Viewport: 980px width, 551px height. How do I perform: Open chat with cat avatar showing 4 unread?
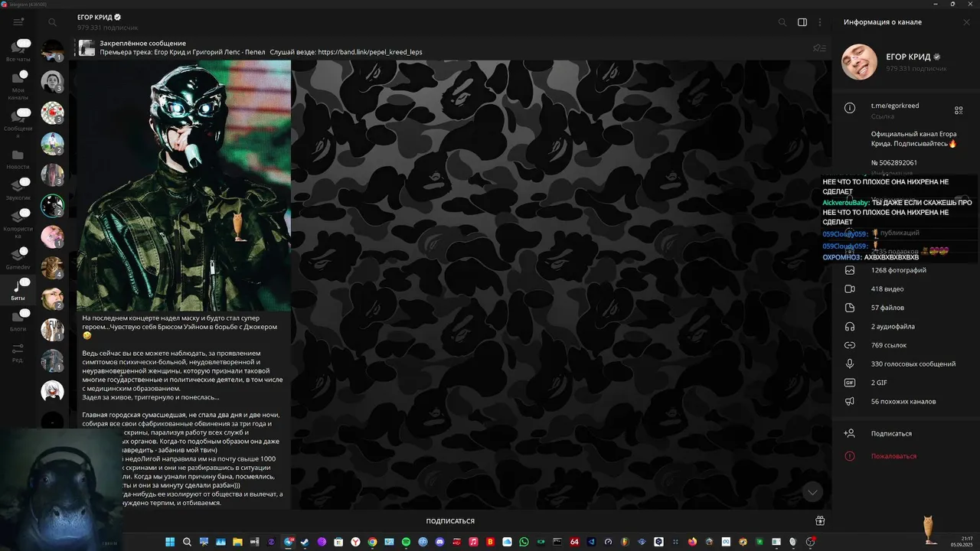point(52,268)
